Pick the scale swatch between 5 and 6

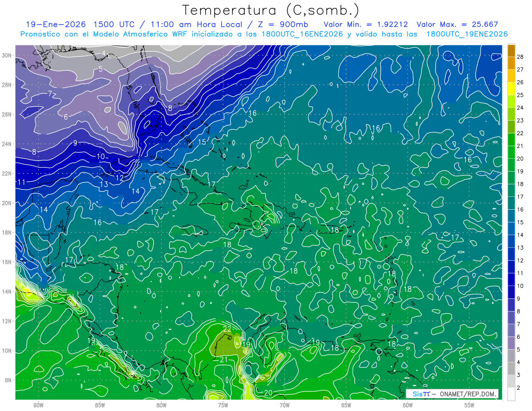[511, 343]
